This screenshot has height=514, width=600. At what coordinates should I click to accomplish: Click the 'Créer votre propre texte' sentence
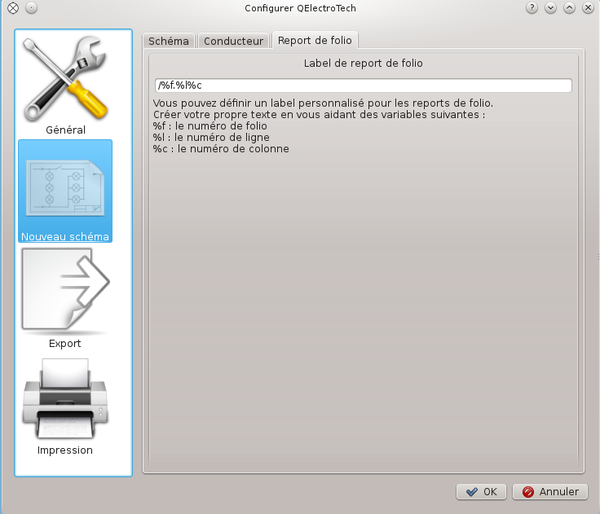pyautogui.click(x=319, y=114)
